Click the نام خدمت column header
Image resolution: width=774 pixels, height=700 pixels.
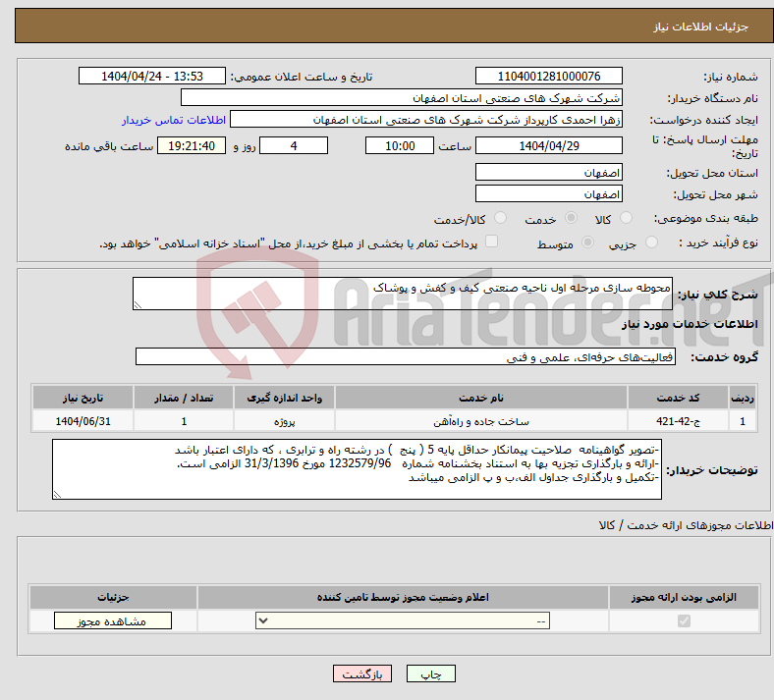(x=481, y=398)
